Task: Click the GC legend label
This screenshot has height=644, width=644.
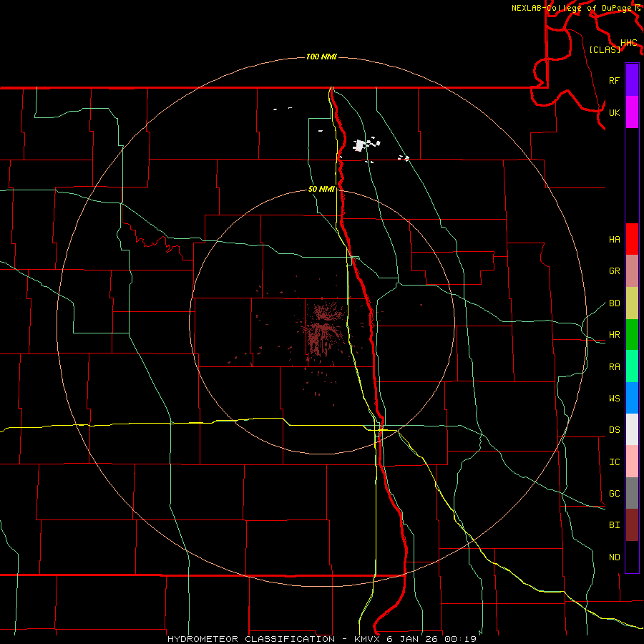Action: click(615, 494)
